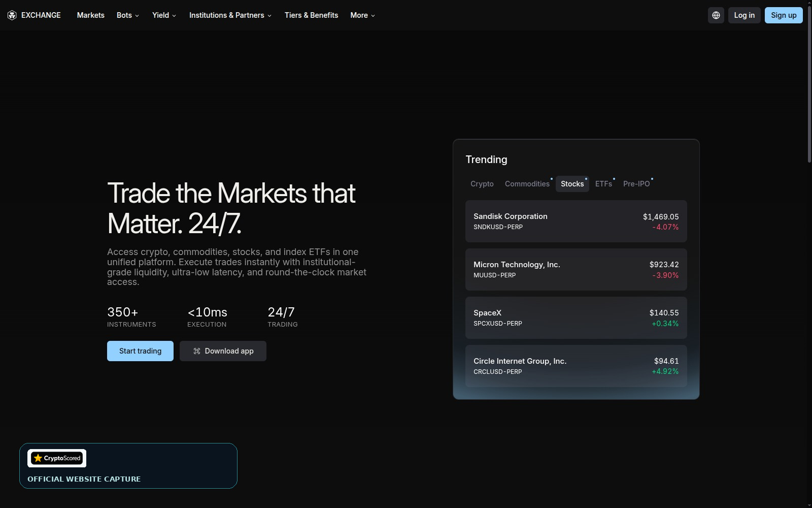Viewport: 812px width, 508px height.
Task: Click the -3.90% Micron change value
Action: tap(665, 275)
